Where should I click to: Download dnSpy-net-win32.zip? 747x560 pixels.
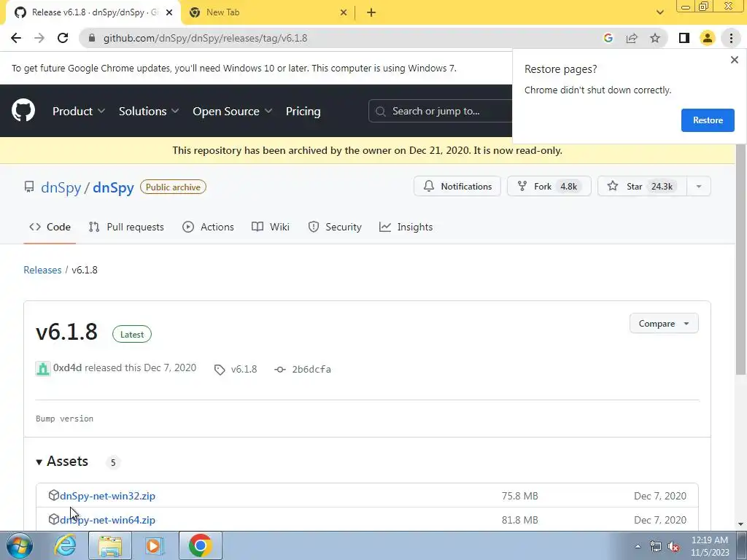pos(108,496)
